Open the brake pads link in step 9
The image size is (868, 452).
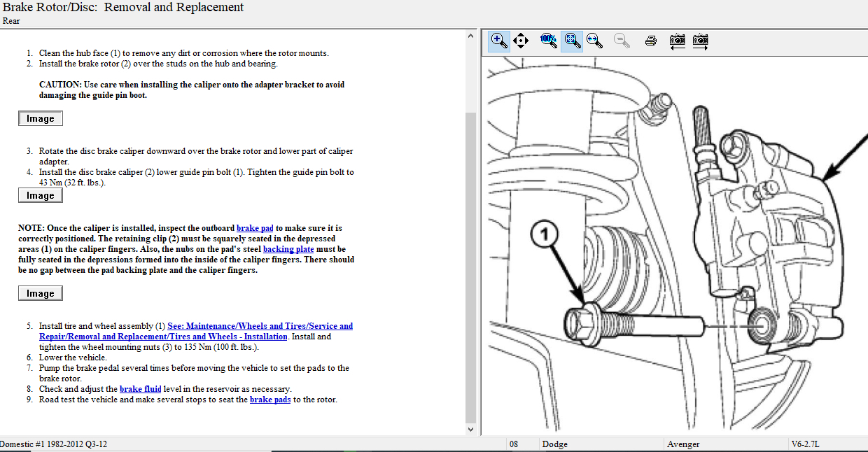(x=270, y=400)
